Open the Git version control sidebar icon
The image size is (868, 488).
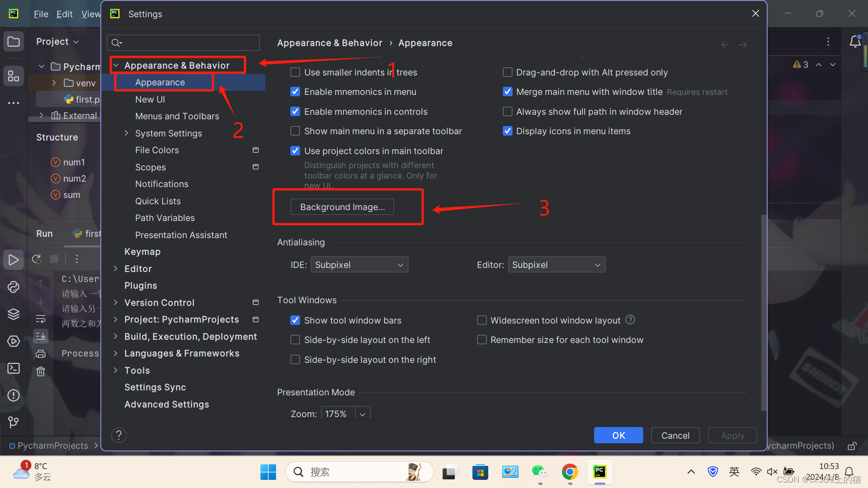14,422
